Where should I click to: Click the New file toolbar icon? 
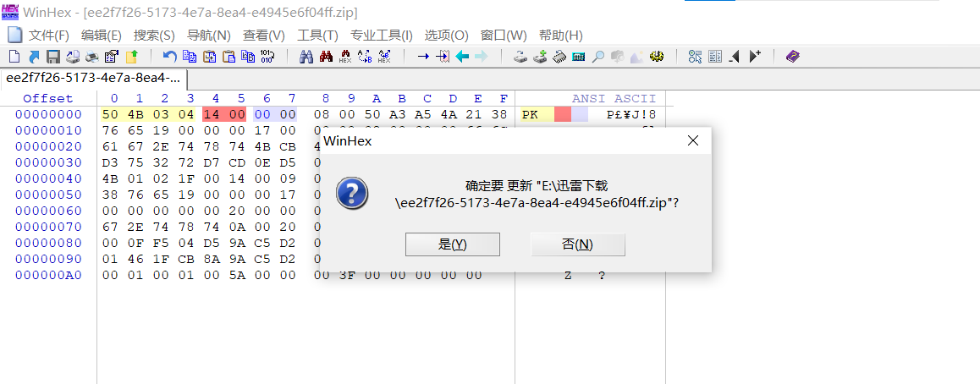click(x=14, y=56)
